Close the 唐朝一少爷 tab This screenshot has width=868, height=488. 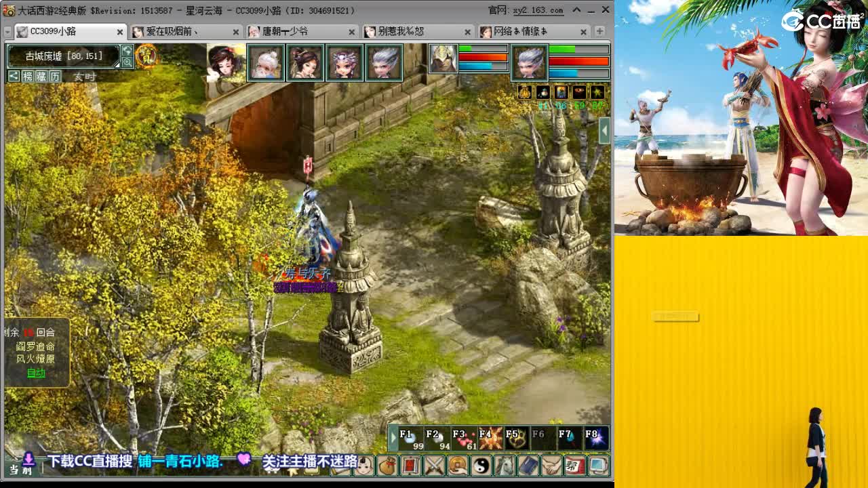tap(352, 32)
